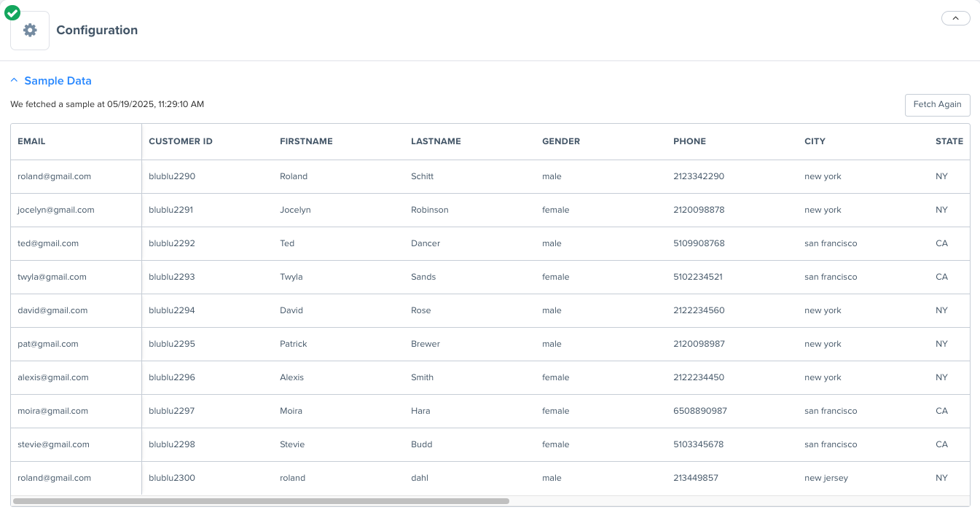Click the CUSTOMER ID column header
Viewport: 980px width, 515px height.
click(x=181, y=141)
